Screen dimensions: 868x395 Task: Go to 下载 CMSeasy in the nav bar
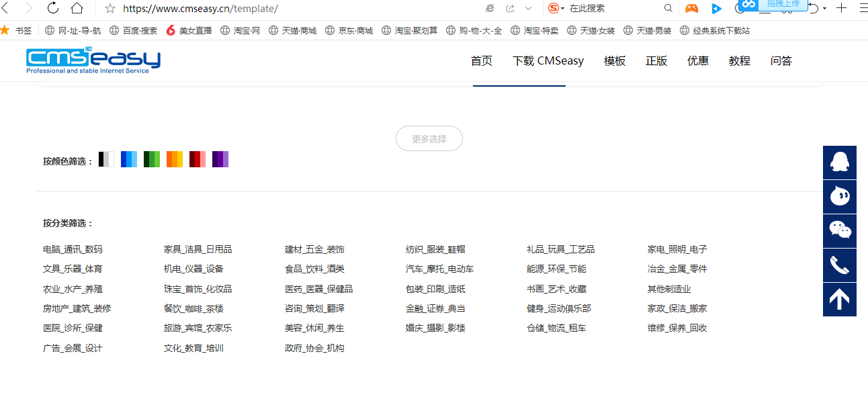click(x=548, y=61)
